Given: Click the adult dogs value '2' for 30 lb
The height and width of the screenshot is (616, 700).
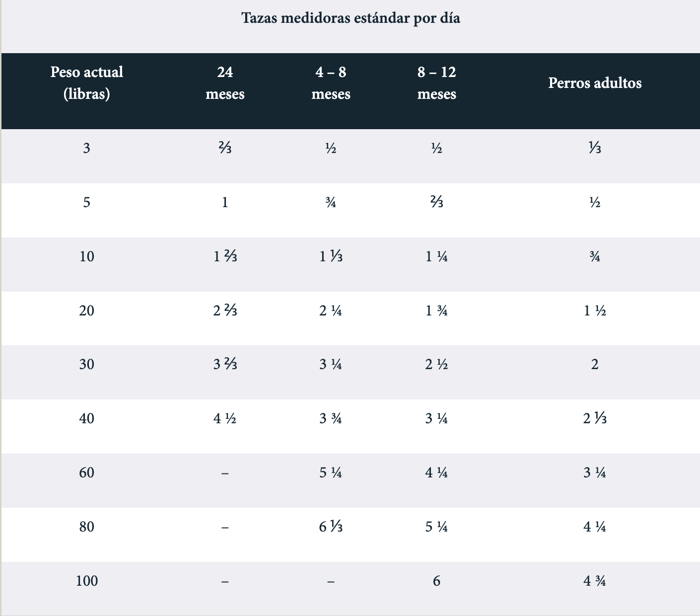Looking at the screenshot, I should pyautogui.click(x=595, y=365).
